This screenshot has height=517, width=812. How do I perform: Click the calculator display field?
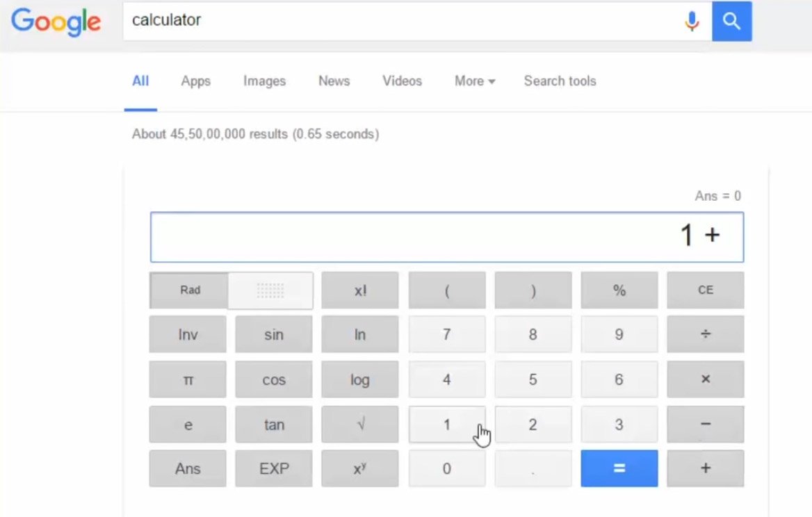[446, 237]
